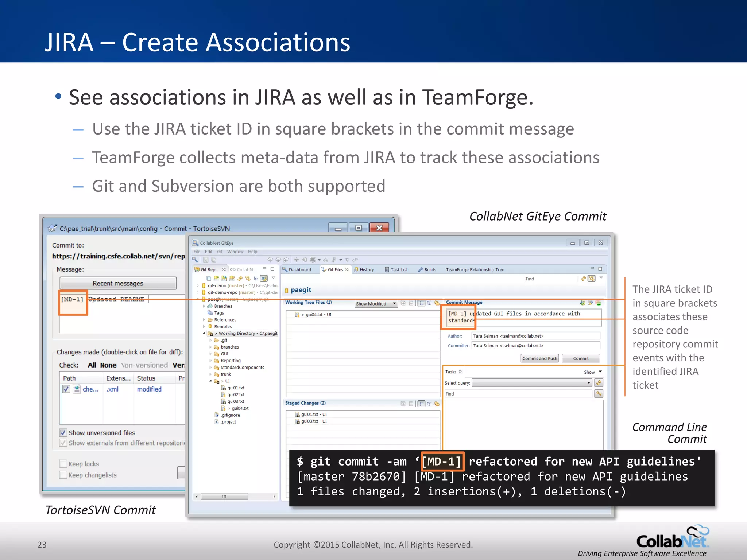The width and height of the screenshot is (747, 560).
Task: Click tree presentation icon beside Show Modified
Action: (x=429, y=303)
